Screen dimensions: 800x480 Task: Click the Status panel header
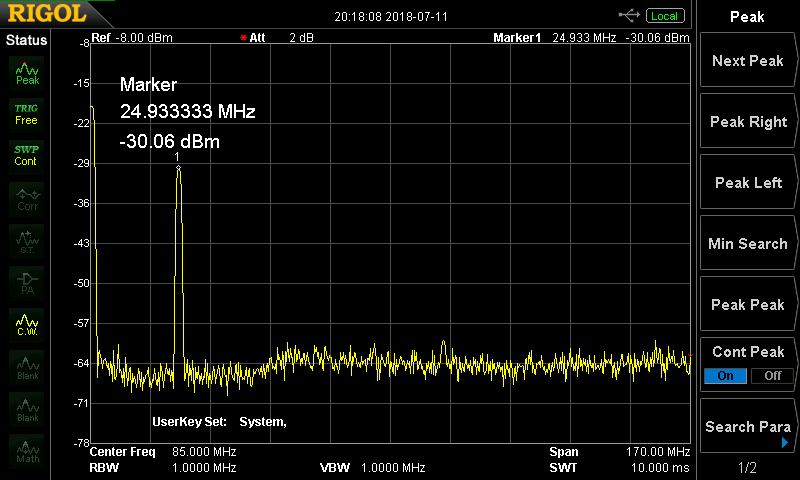26,40
